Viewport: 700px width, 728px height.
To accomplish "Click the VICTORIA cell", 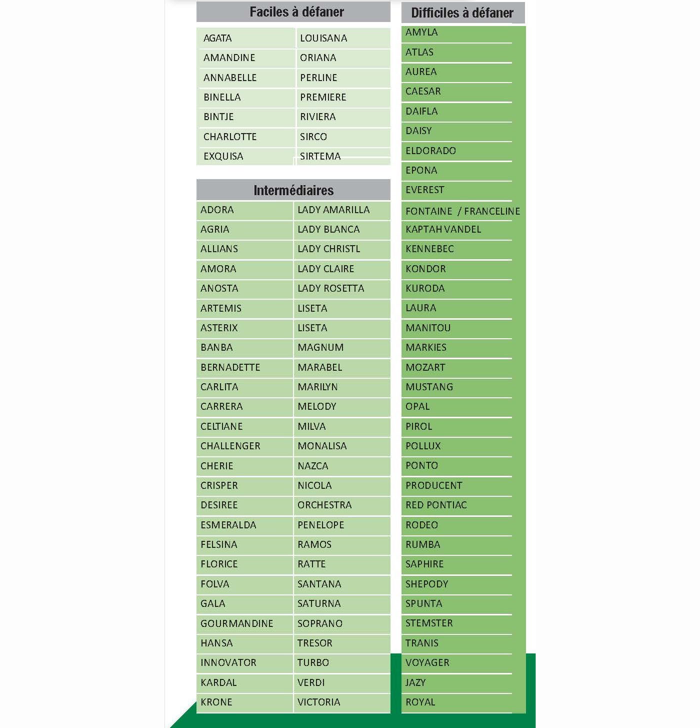I will (x=342, y=702).
